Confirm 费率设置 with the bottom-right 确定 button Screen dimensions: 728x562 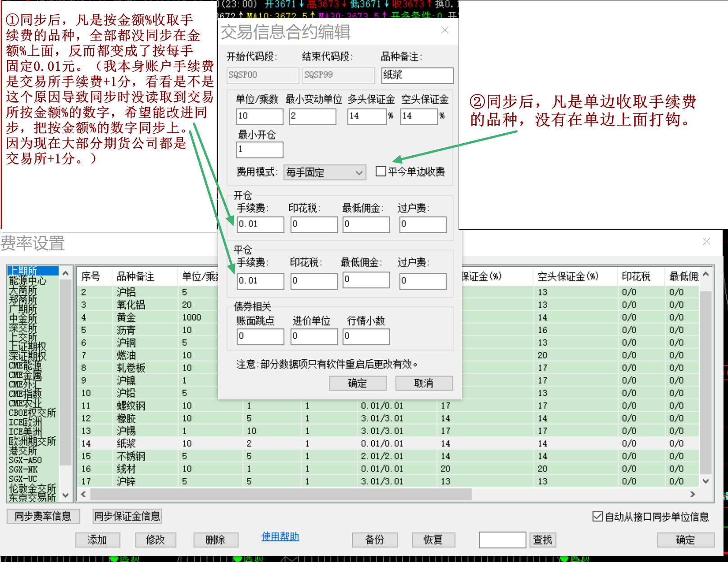[x=686, y=539]
